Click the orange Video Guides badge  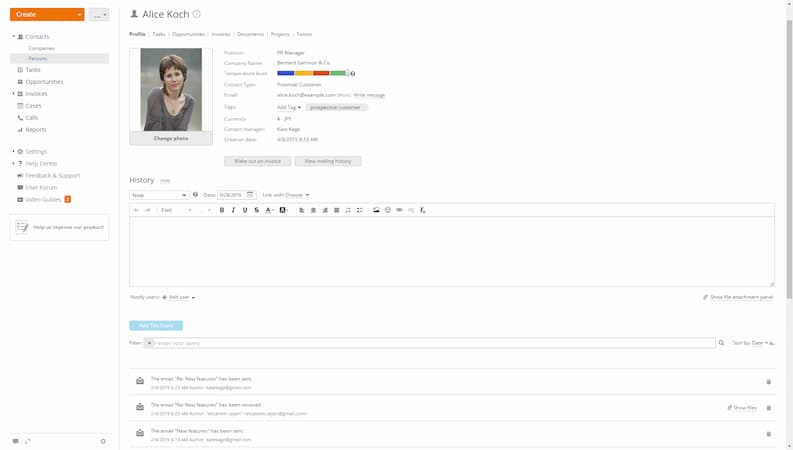coord(68,199)
